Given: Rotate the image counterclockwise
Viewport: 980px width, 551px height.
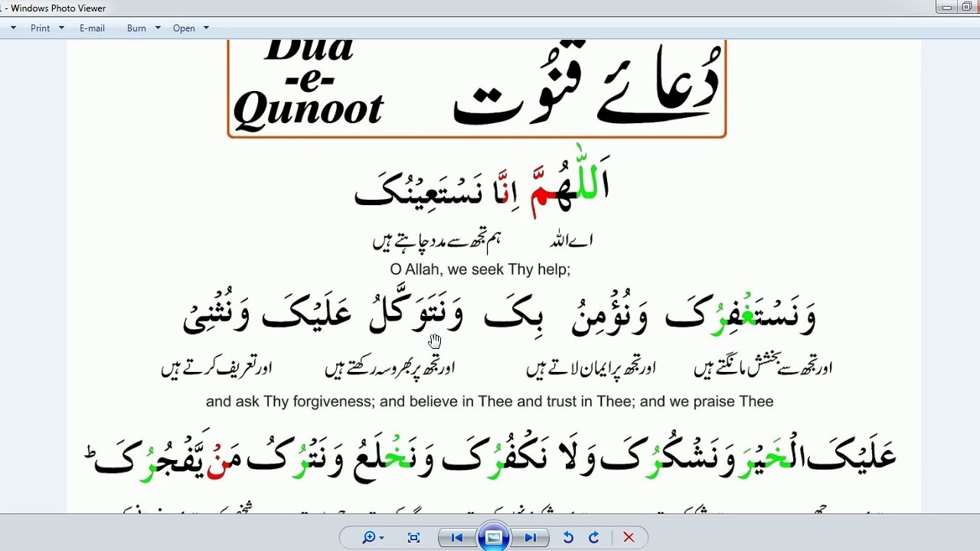Looking at the screenshot, I should tap(568, 538).
